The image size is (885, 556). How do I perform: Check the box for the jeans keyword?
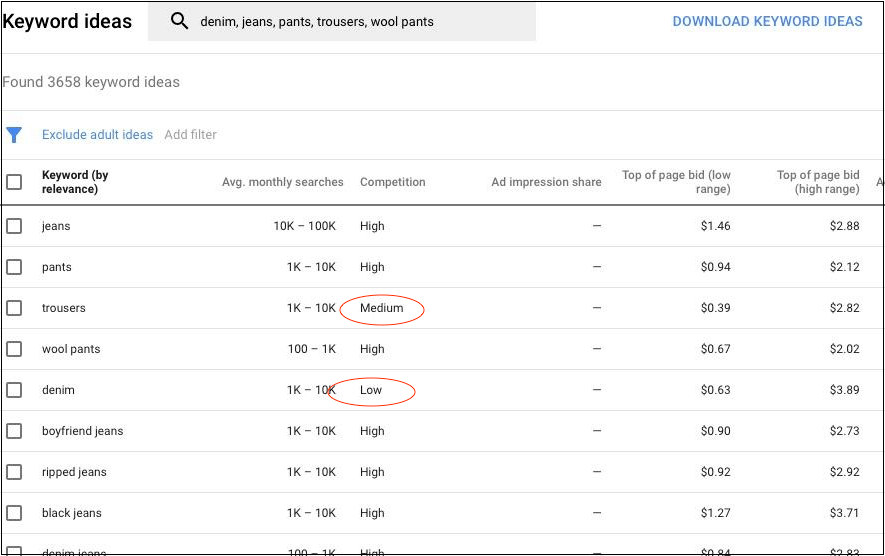pos(14,226)
